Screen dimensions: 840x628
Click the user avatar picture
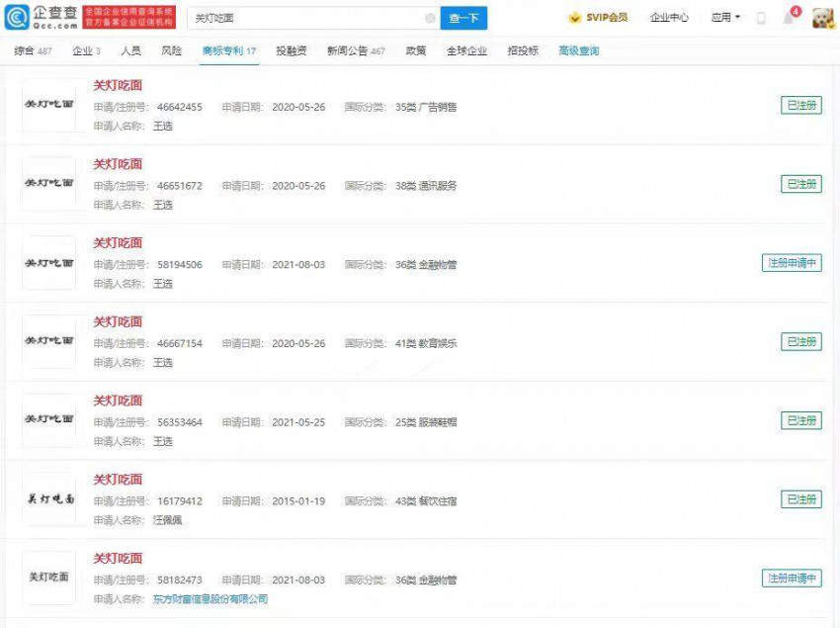click(822, 18)
